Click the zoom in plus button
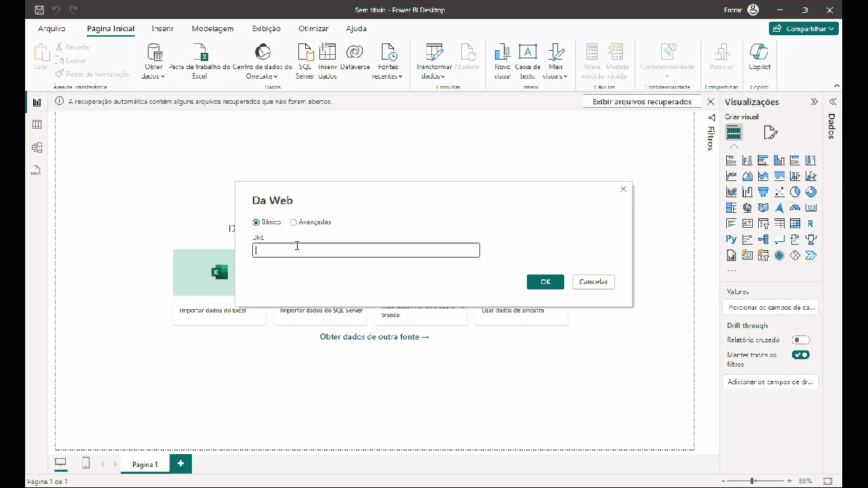This screenshot has width=868, height=488. click(789, 481)
